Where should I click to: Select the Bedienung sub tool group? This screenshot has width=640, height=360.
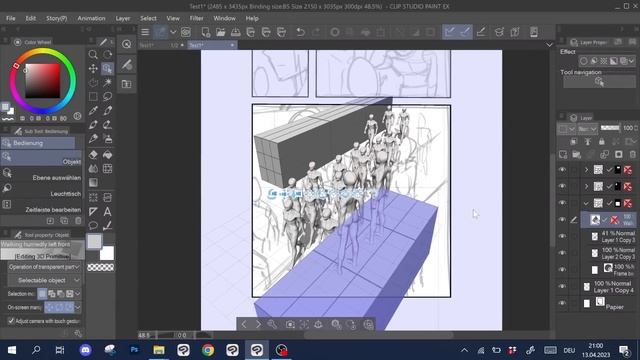(x=38, y=143)
